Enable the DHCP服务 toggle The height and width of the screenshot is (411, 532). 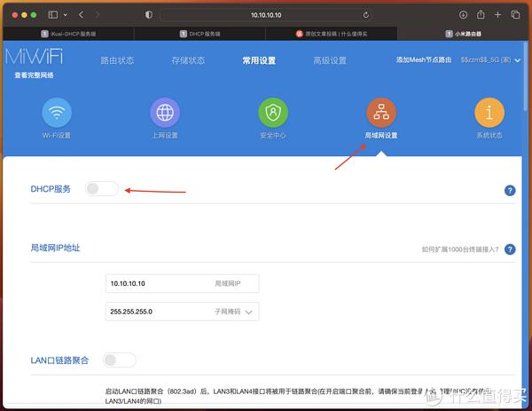tap(102, 188)
